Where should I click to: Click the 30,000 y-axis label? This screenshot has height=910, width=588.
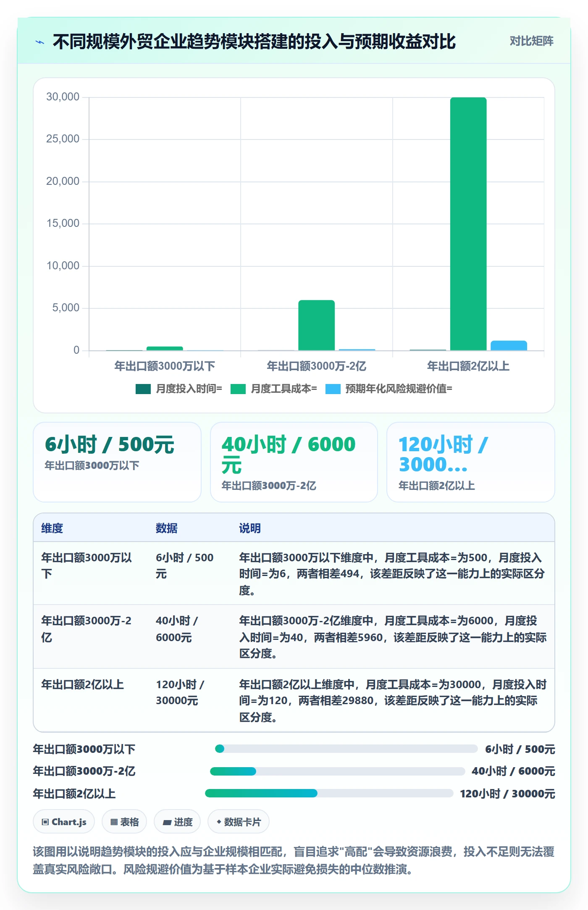63,97
